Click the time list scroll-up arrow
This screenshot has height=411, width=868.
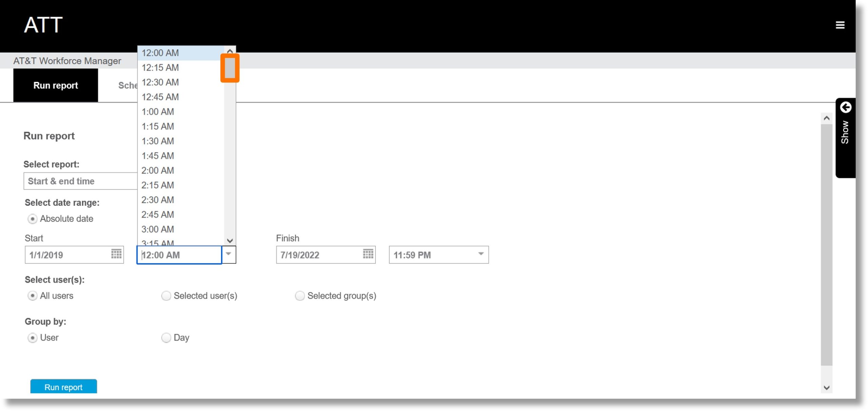(x=230, y=51)
